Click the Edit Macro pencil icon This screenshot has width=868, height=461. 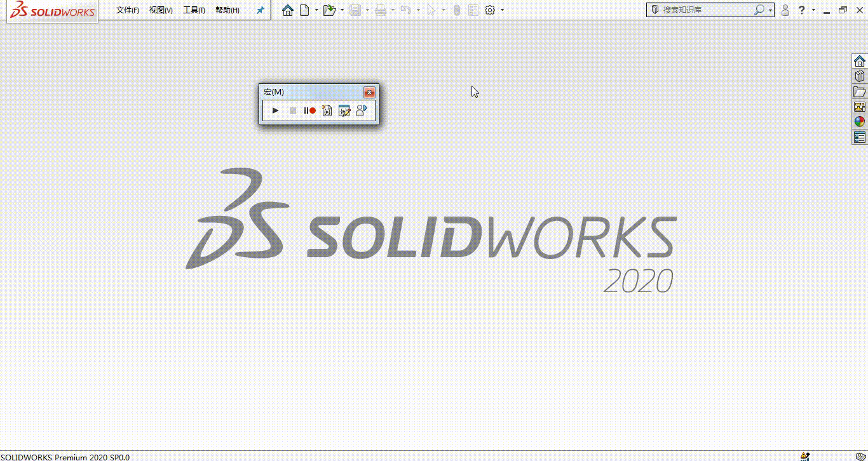(x=344, y=110)
